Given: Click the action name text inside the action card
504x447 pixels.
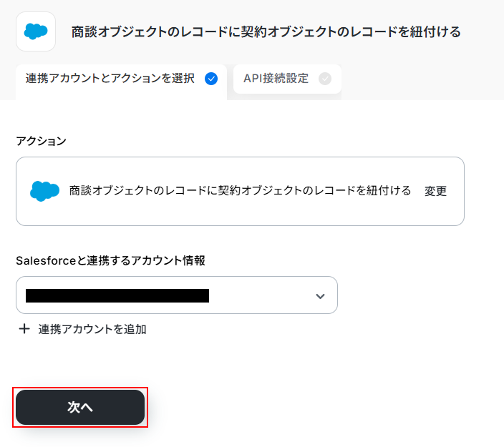Looking at the screenshot, I should [240, 190].
